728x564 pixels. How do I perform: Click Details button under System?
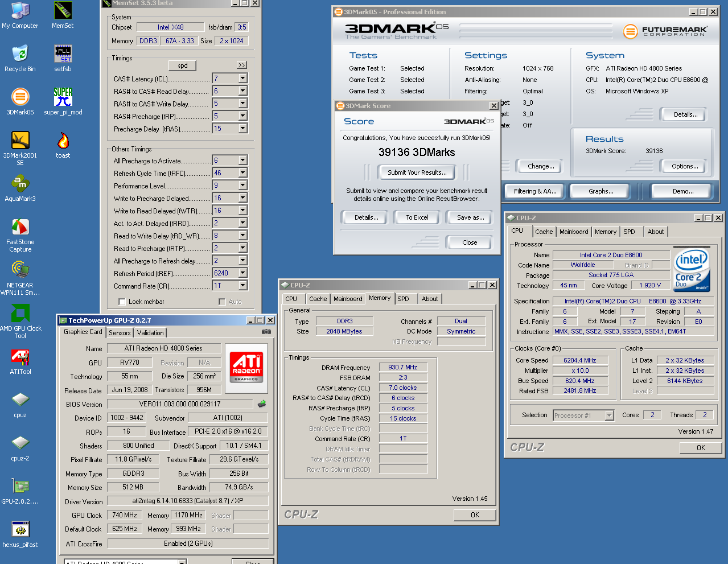click(685, 114)
